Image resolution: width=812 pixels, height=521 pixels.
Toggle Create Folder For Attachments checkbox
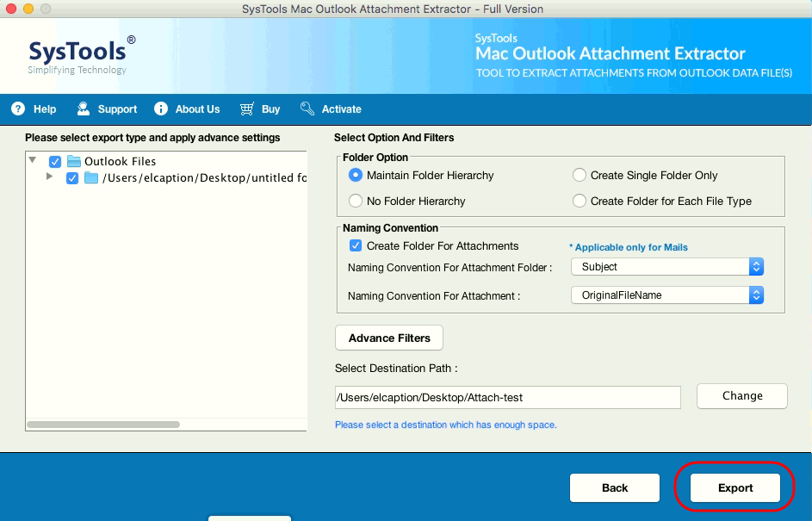(x=356, y=245)
